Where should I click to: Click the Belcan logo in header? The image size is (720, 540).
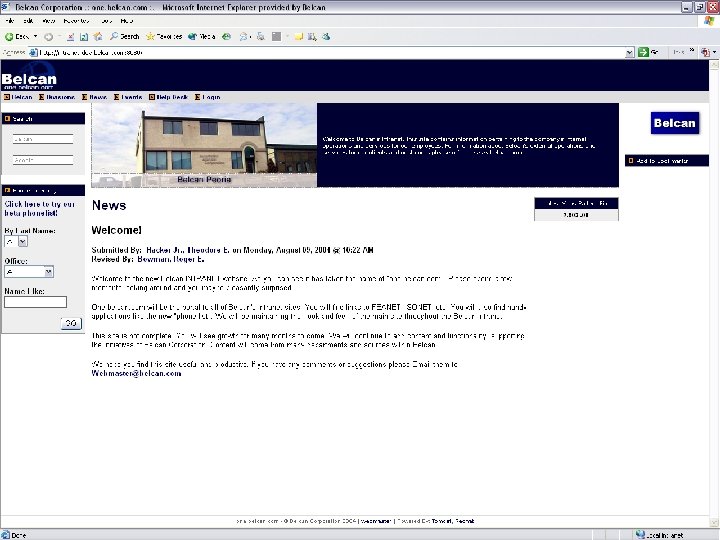(x=29, y=77)
